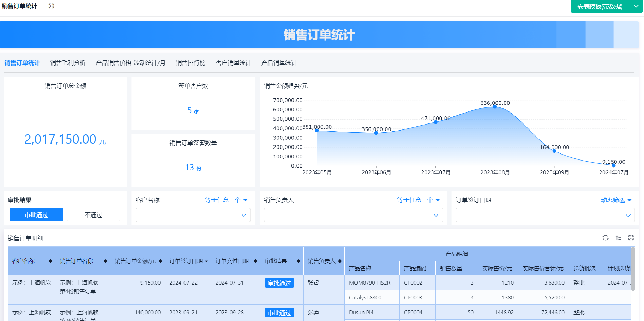
Task: Click the 销售数量 column header
Action: [457, 268]
